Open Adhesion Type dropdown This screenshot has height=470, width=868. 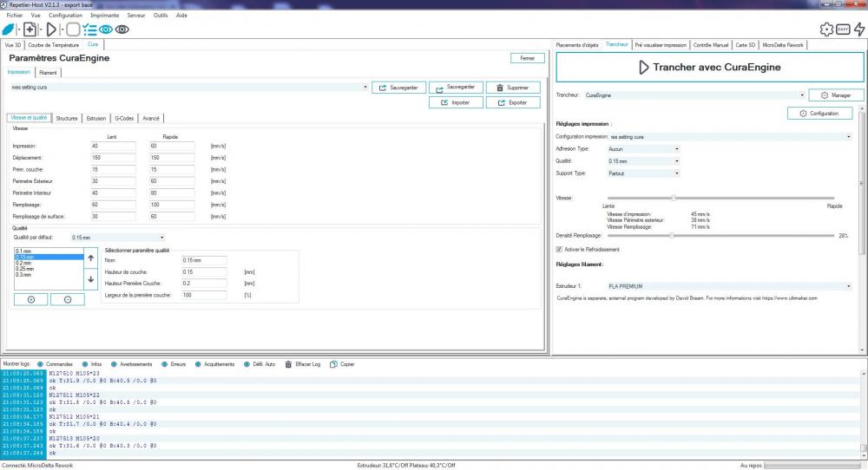pyautogui.click(x=643, y=149)
